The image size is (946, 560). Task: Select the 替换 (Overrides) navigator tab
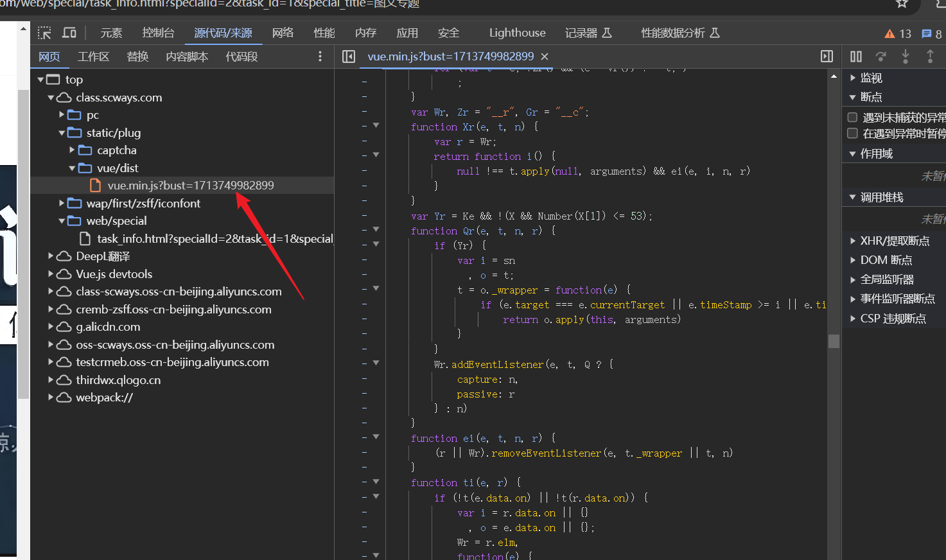pos(137,57)
